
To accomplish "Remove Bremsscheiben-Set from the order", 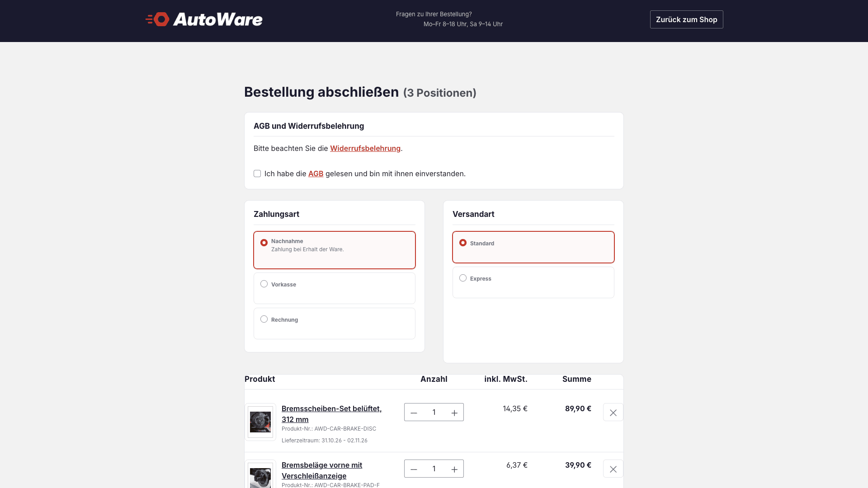I will click(613, 413).
